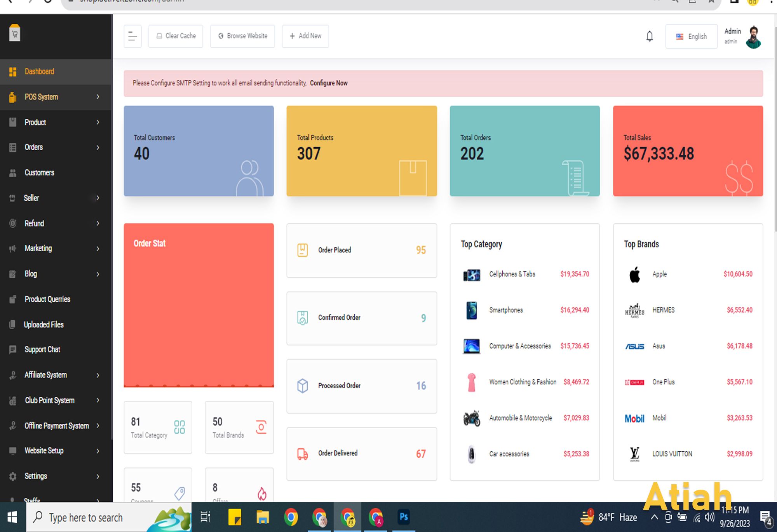Click the Order Delivered truck icon
This screenshot has height=532, width=777.
(x=302, y=454)
